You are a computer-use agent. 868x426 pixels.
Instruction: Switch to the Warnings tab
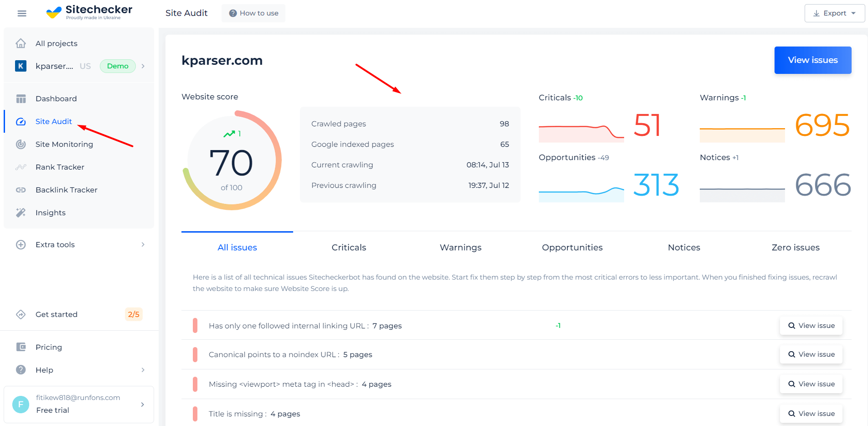460,247
